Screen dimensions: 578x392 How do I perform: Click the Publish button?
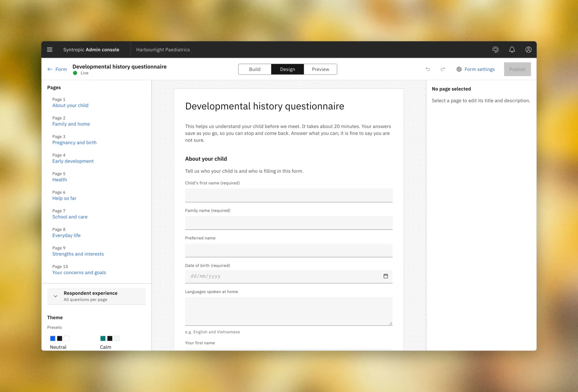point(517,69)
